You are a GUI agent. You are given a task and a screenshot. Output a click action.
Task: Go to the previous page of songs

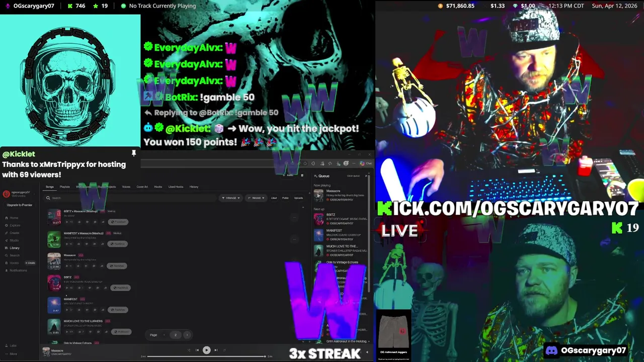pyautogui.click(x=164, y=335)
